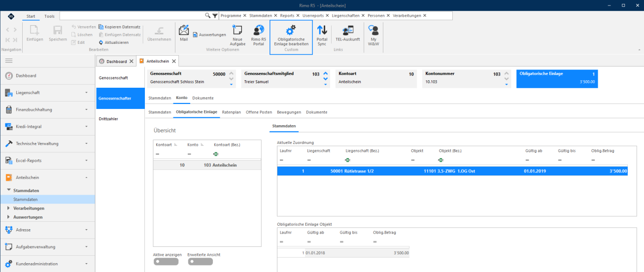Screen dimensions: 644x272
Task: Expand Verarbeitungen tree node
Action: click(x=8, y=208)
